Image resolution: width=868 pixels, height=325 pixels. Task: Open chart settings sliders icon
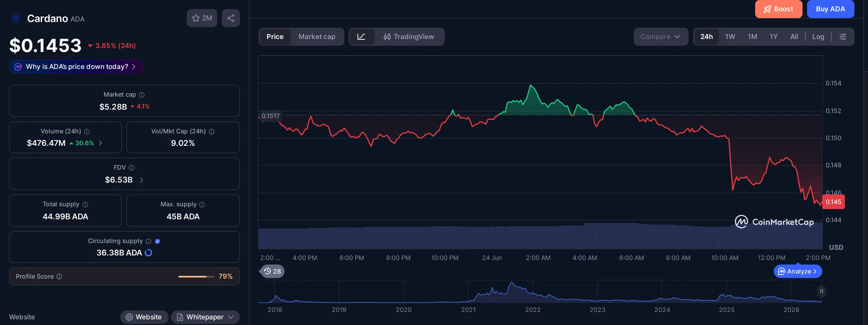point(843,37)
